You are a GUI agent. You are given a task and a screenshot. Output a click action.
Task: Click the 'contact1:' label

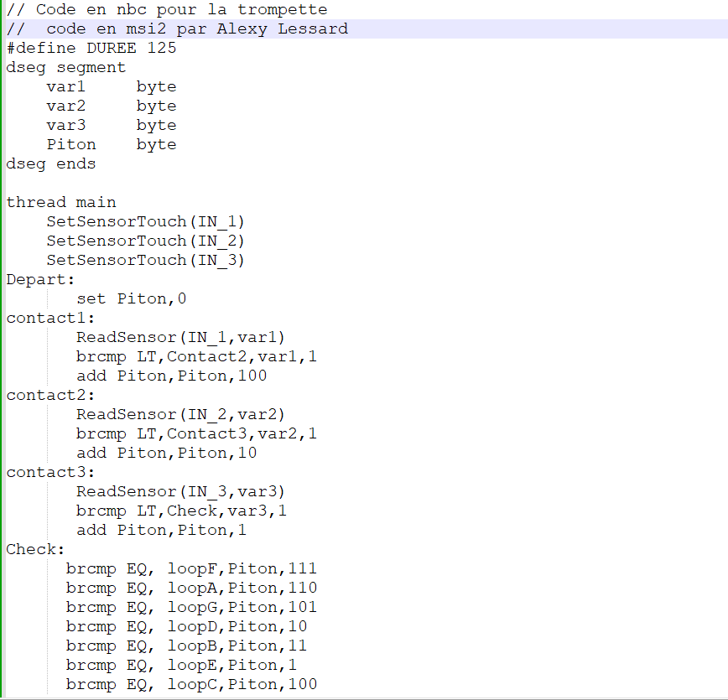coord(50,318)
